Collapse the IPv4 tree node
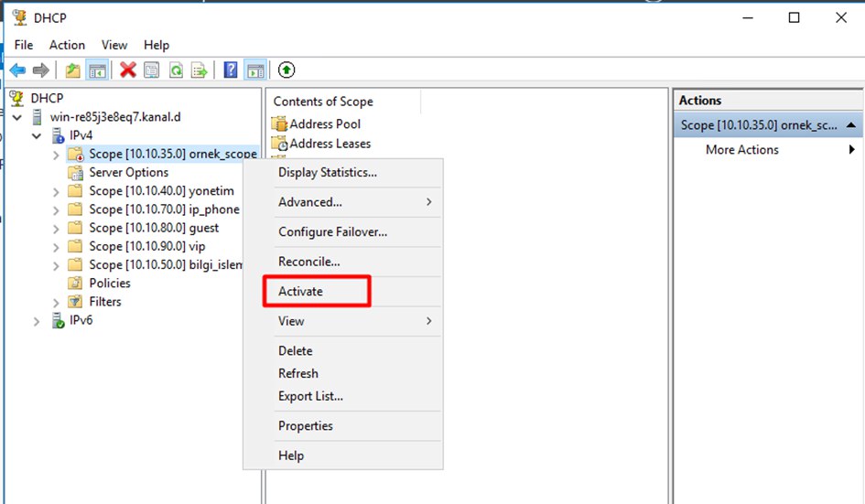865x504 pixels. 37,135
